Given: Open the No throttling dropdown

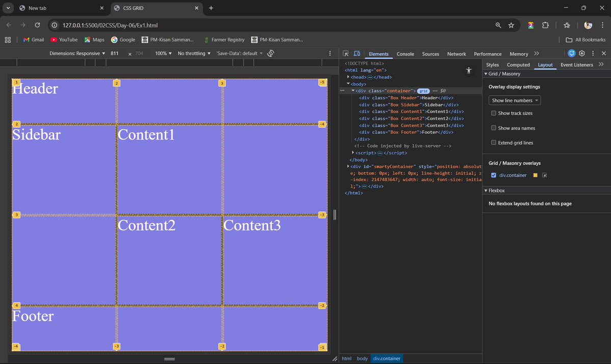Looking at the screenshot, I should 194,53.
